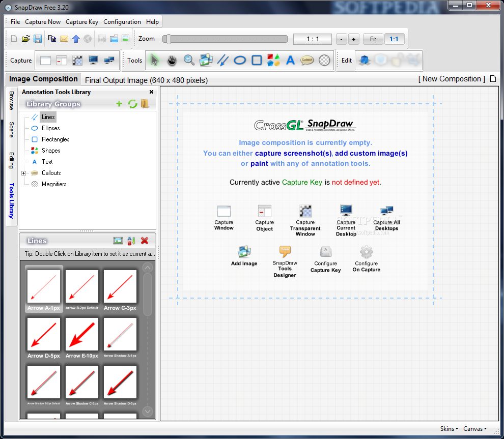Click the New document toolbar icon
The height and width of the screenshot is (439, 504).
click(14, 39)
